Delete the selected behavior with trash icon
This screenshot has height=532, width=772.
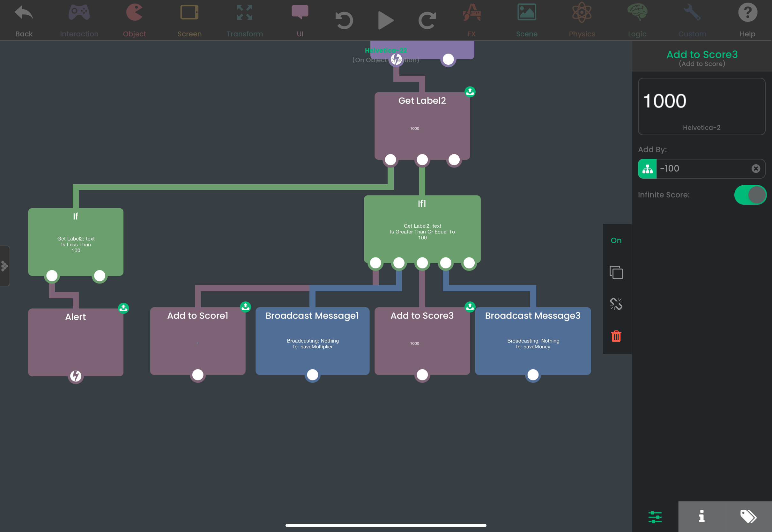(616, 336)
